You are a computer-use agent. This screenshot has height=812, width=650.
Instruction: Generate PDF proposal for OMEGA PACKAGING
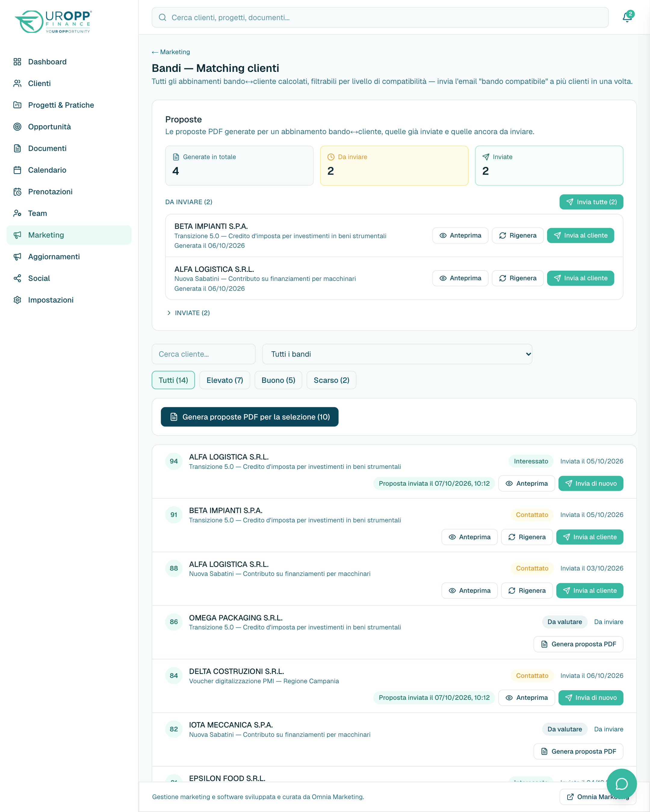578,644
